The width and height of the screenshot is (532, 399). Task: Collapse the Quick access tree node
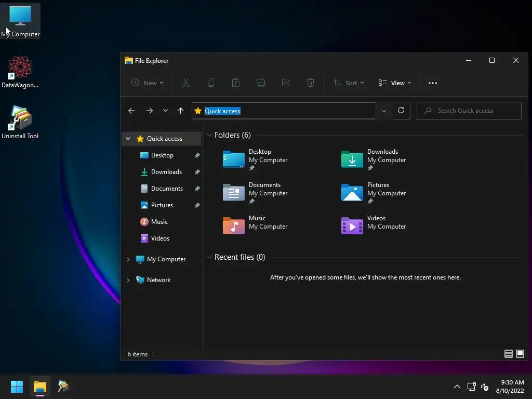click(x=128, y=138)
